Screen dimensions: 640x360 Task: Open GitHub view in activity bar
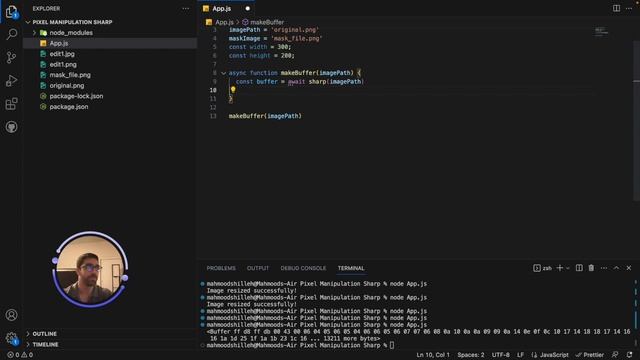[11, 127]
